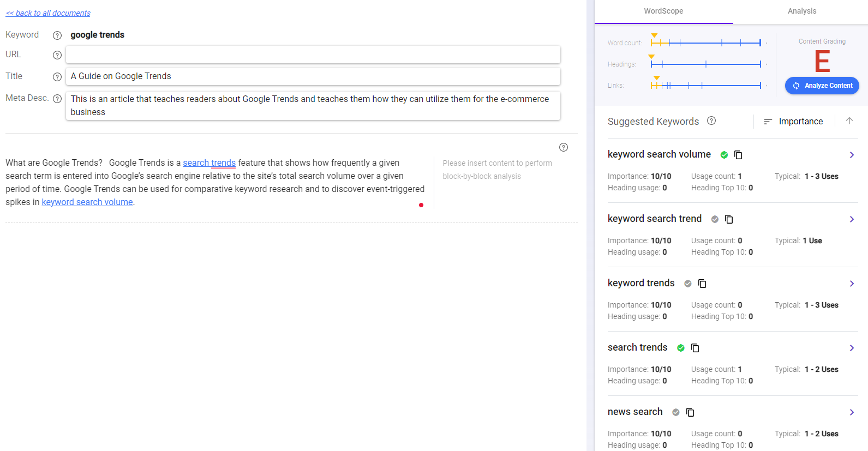Copy 'keyword search volume' keyword to clipboard
The image size is (868, 451).
click(738, 155)
